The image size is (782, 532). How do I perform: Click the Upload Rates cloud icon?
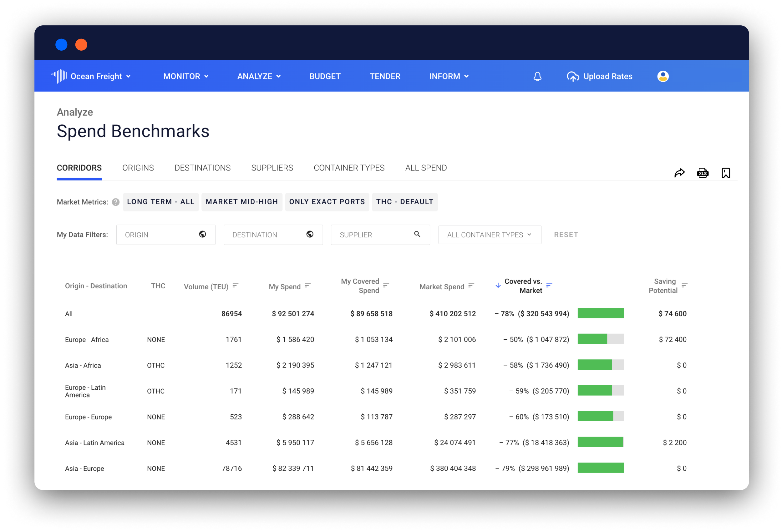pos(572,76)
